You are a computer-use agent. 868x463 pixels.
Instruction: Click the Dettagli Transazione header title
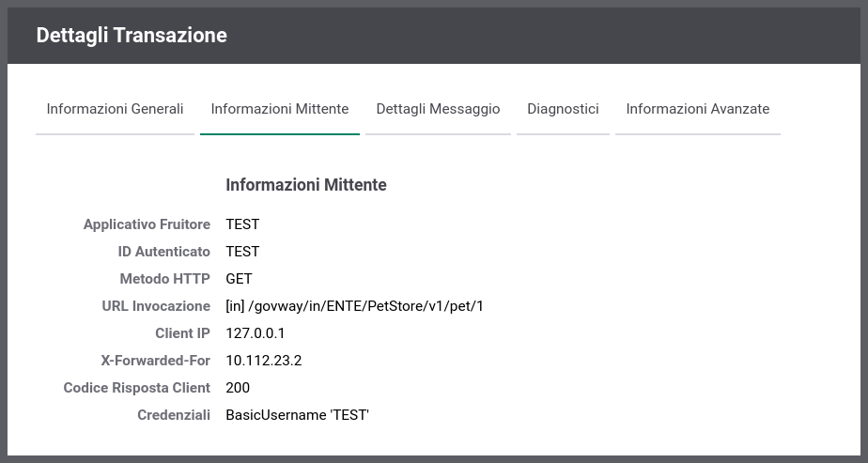point(132,36)
